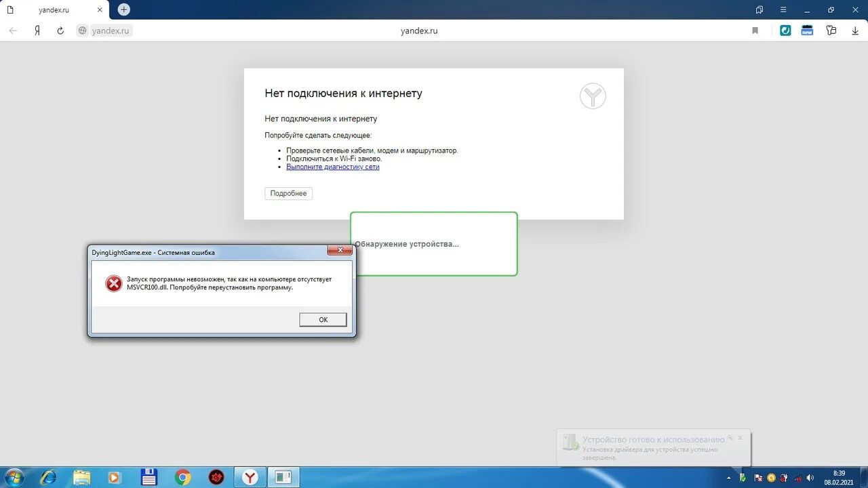This screenshot has width=868, height=488.
Task: Click the wrench icon in notification balloon
Action: [730, 438]
